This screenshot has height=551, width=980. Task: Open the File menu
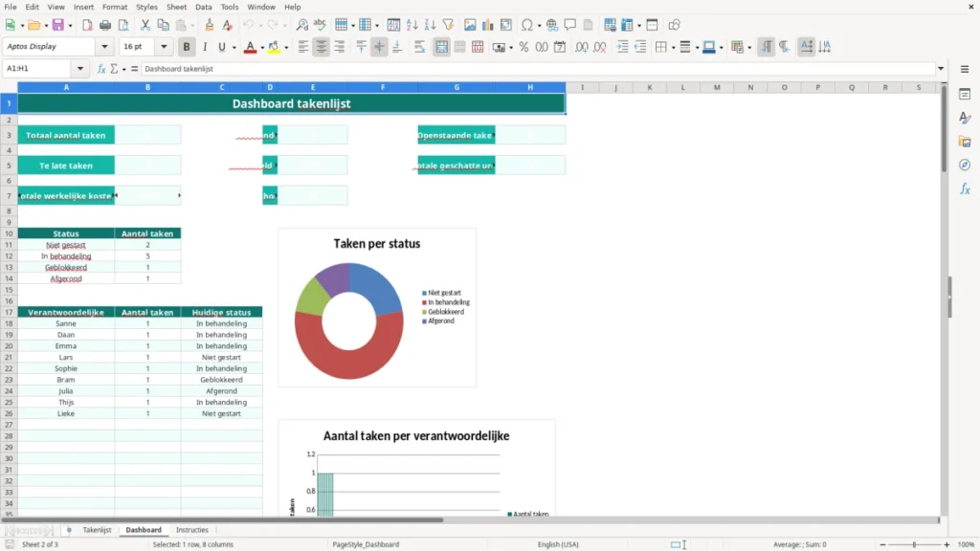click(11, 7)
